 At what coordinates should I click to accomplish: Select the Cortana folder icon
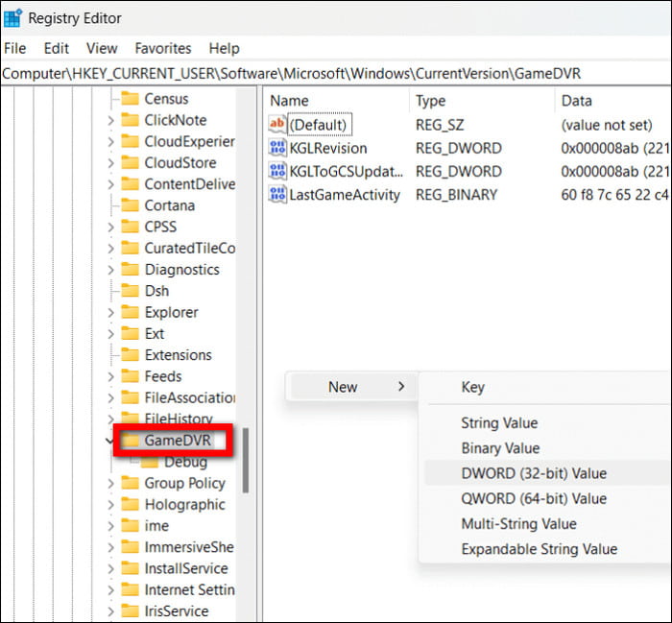130,205
